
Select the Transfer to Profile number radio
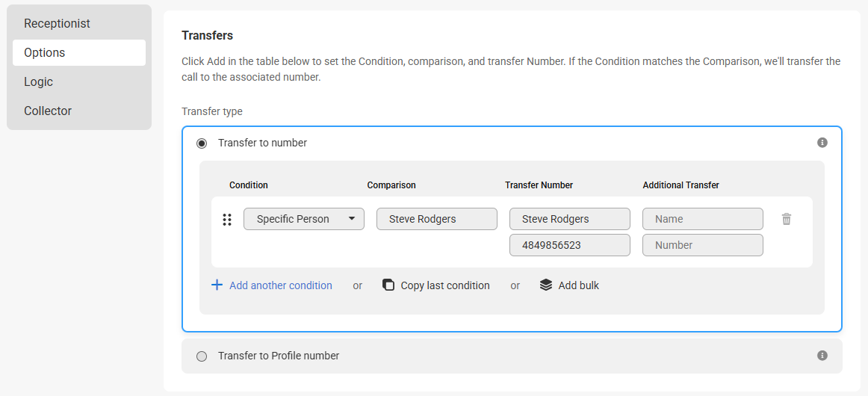[202, 356]
